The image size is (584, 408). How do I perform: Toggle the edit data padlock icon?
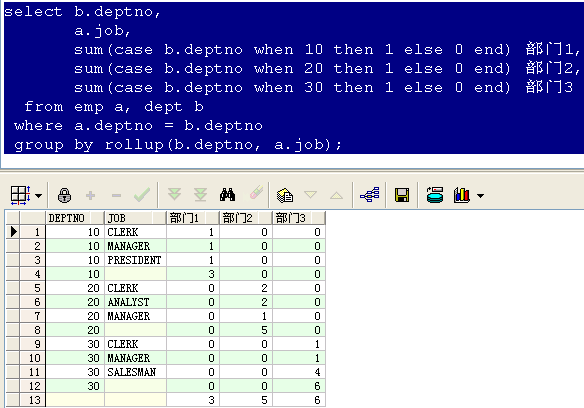click(x=64, y=195)
